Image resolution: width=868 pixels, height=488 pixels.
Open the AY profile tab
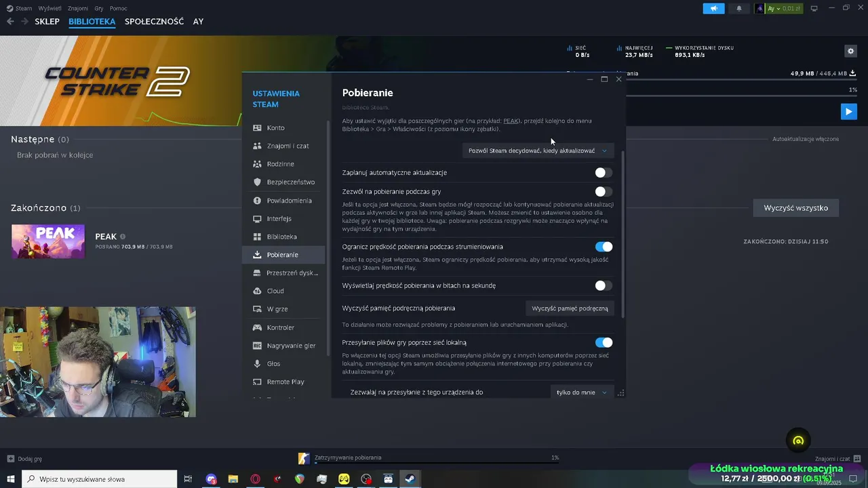tap(198, 22)
